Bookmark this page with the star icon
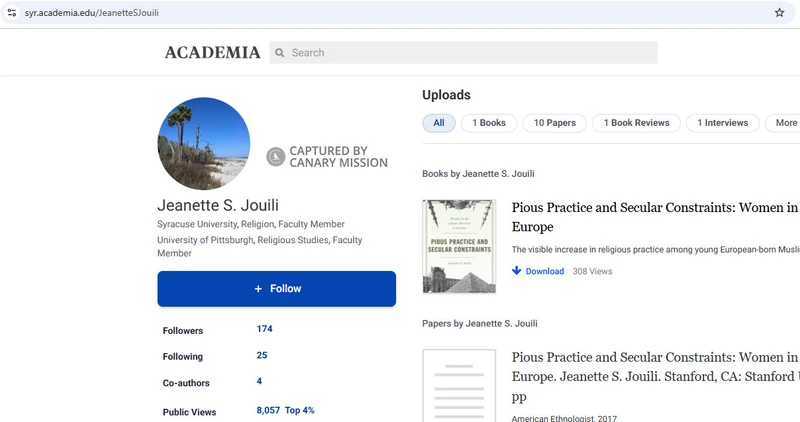Screen dimensions: 800x422 click(x=779, y=13)
